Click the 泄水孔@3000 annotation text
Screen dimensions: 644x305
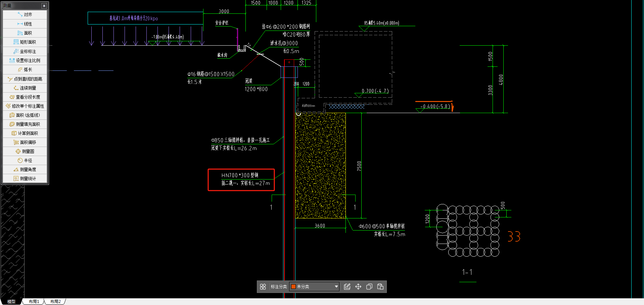pyautogui.click(x=284, y=43)
